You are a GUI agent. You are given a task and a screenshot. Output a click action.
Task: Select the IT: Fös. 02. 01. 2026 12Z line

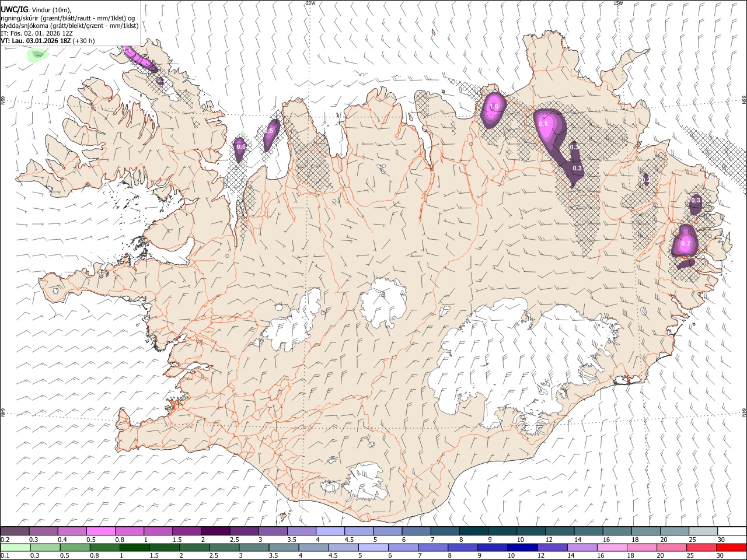click(x=37, y=33)
